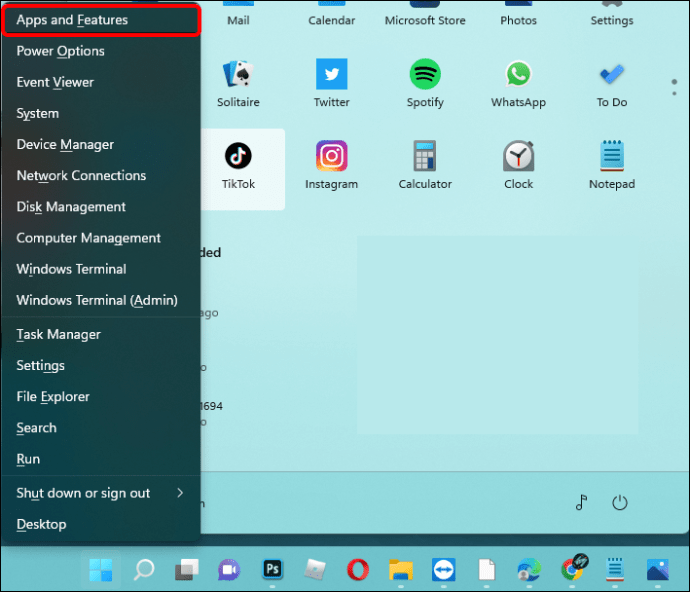Screen dimensions: 690x592
Task: Switch to Photoshop on the taskbar
Action: (x=272, y=570)
